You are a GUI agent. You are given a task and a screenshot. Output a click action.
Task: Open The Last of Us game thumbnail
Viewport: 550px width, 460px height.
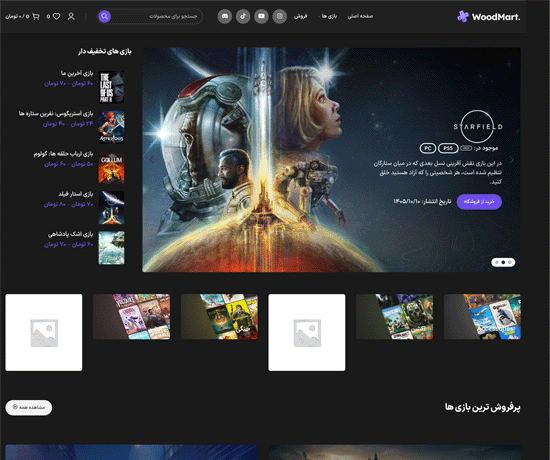pyautogui.click(x=111, y=87)
